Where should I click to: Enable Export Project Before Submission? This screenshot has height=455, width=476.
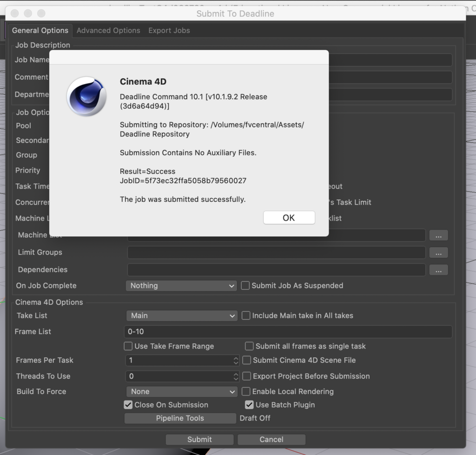pyautogui.click(x=247, y=376)
